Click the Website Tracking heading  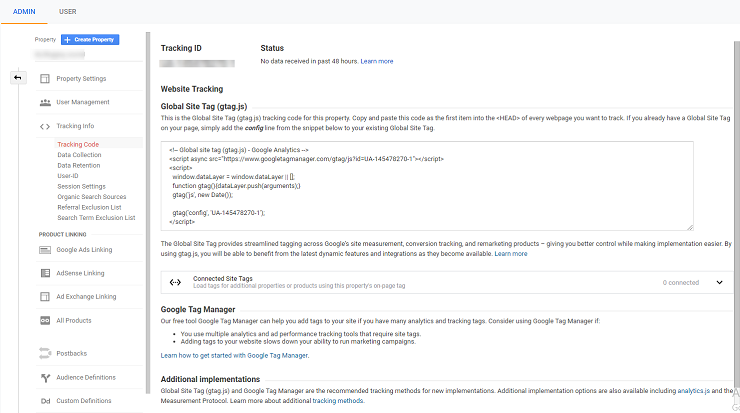pyautogui.click(x=192, y=89)
